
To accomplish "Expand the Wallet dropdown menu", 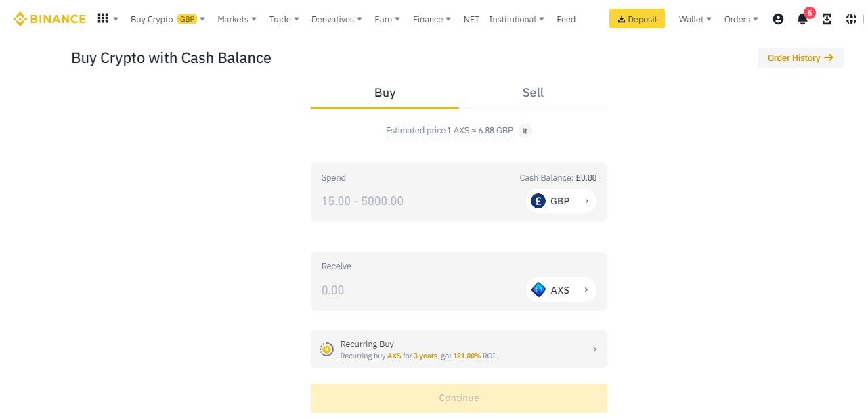I will [x=695, y=19].
